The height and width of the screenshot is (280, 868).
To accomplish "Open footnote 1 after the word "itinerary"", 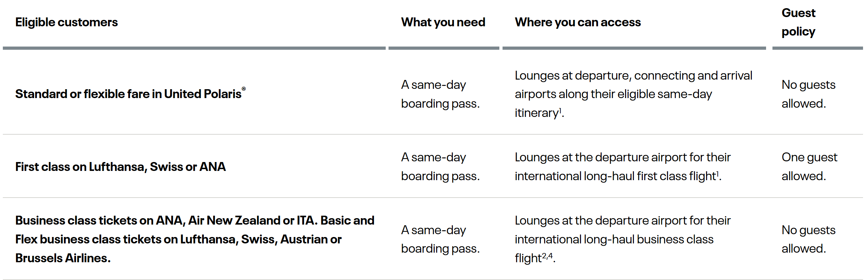I will pos(560,111).
